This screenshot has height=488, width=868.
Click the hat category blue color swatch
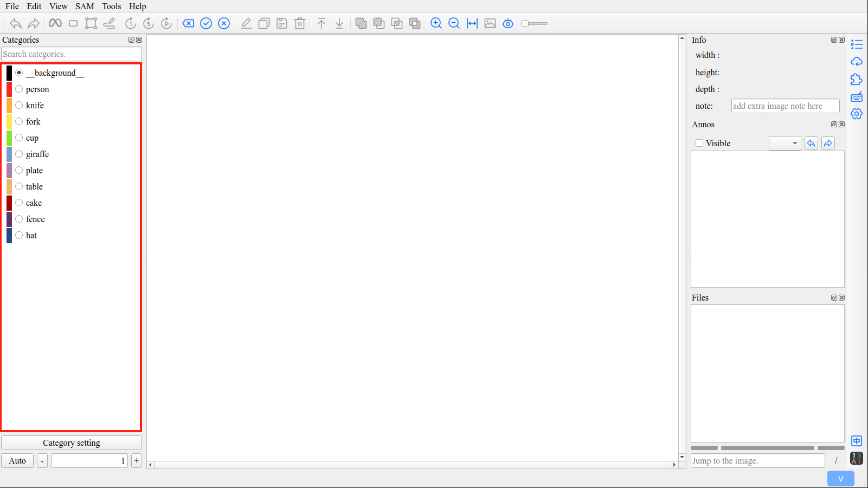[9, 235]
